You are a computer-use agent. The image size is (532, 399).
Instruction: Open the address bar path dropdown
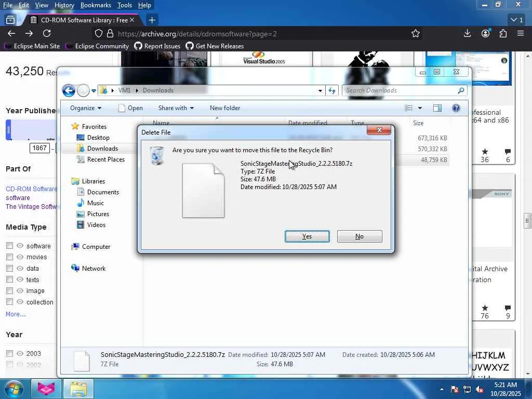[x=320, y=90]
